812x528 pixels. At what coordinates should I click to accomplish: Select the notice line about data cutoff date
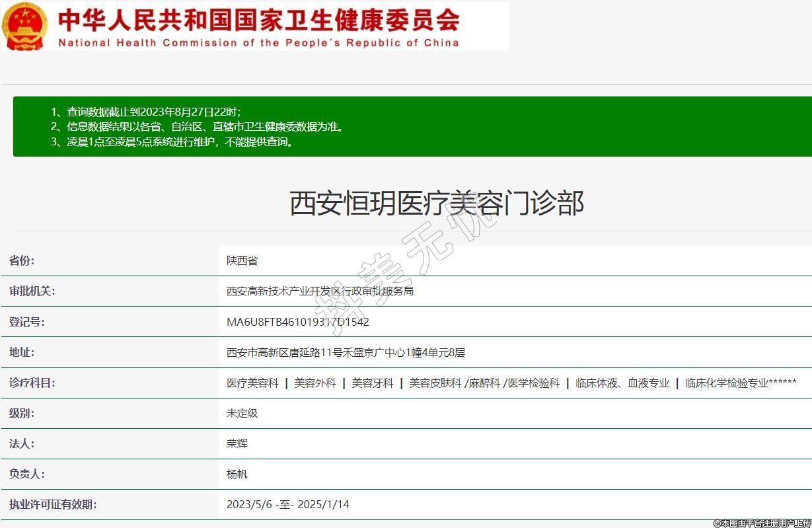[146, 112]
